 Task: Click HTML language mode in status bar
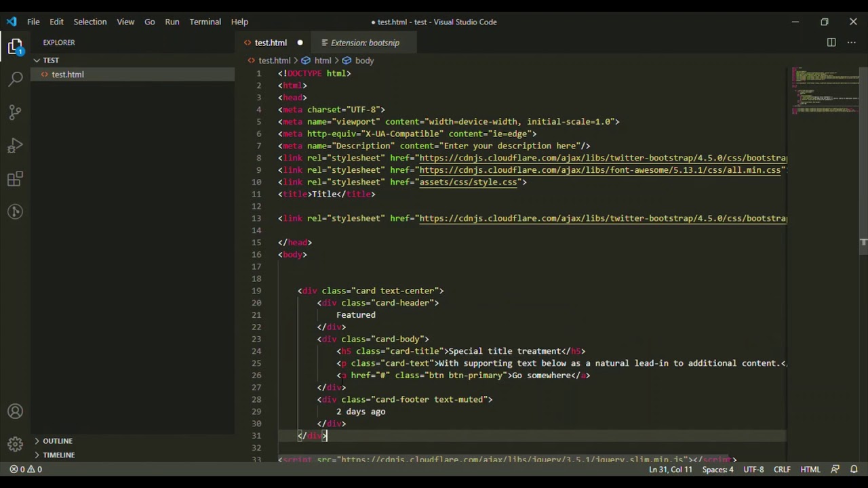tap(810, 469)
